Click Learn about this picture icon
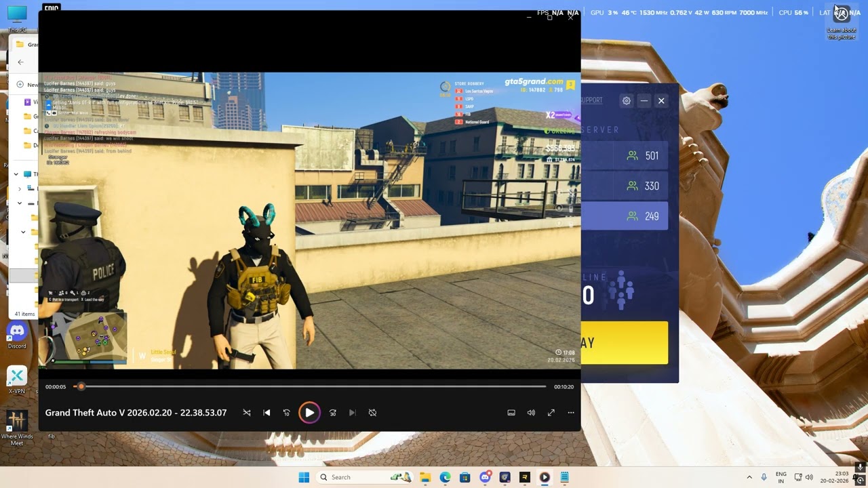 842,23
